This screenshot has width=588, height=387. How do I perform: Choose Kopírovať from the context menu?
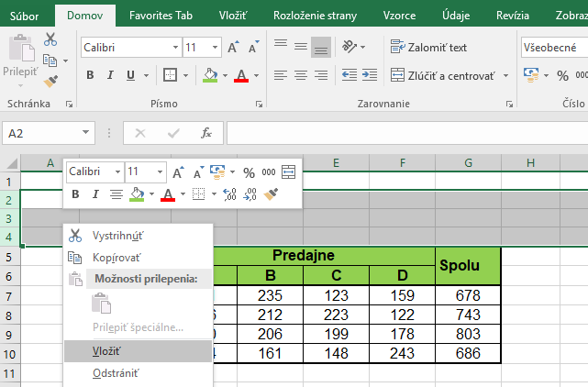116,258
